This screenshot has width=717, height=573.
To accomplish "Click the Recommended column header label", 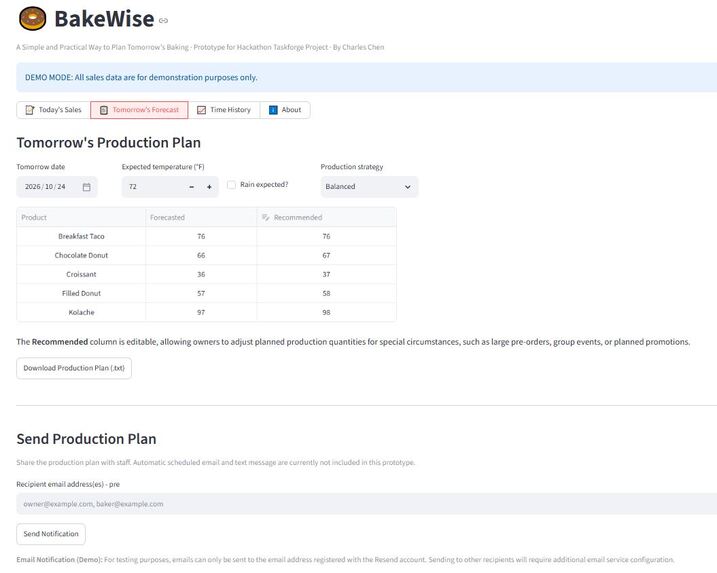I will pyautogui.click(x=298, y=217).
